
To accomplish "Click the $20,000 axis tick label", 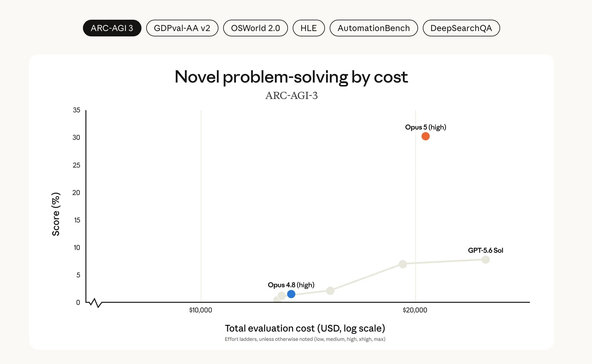I will point(415,310).
